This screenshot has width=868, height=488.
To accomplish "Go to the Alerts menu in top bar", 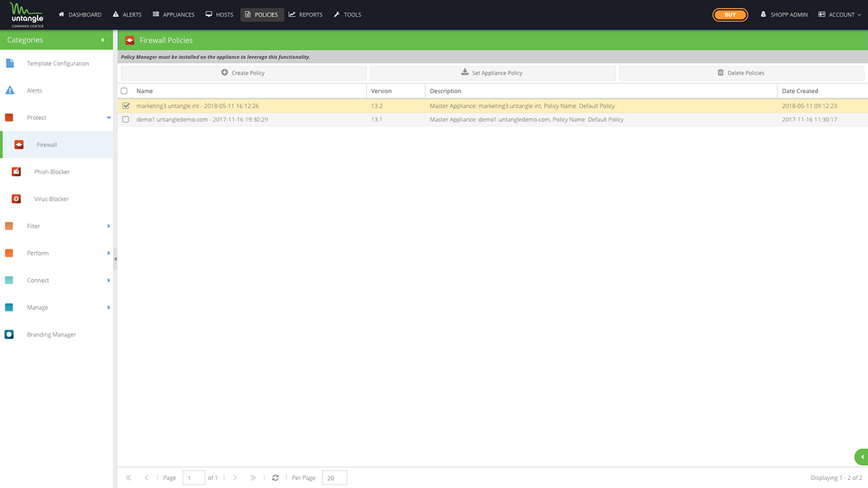I will (x=127, y=14).
